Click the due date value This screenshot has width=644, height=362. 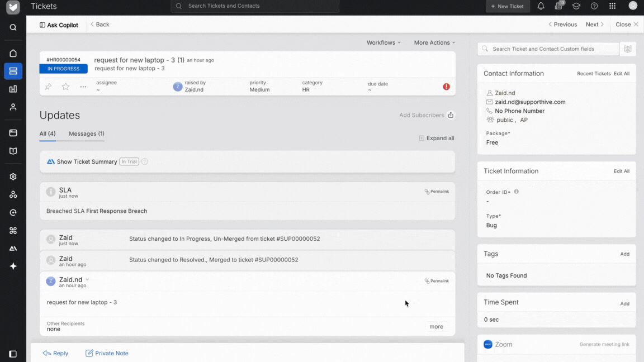coord(370,90)
